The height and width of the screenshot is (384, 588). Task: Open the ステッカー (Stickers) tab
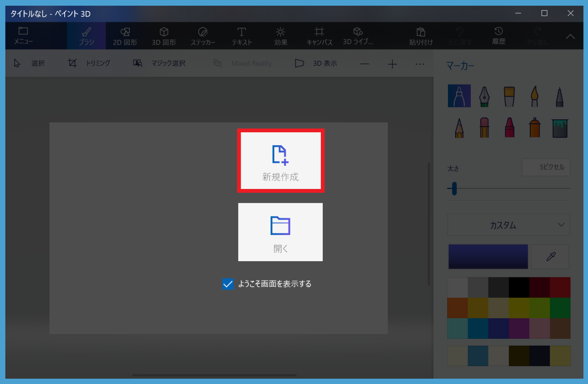point(203,36)
